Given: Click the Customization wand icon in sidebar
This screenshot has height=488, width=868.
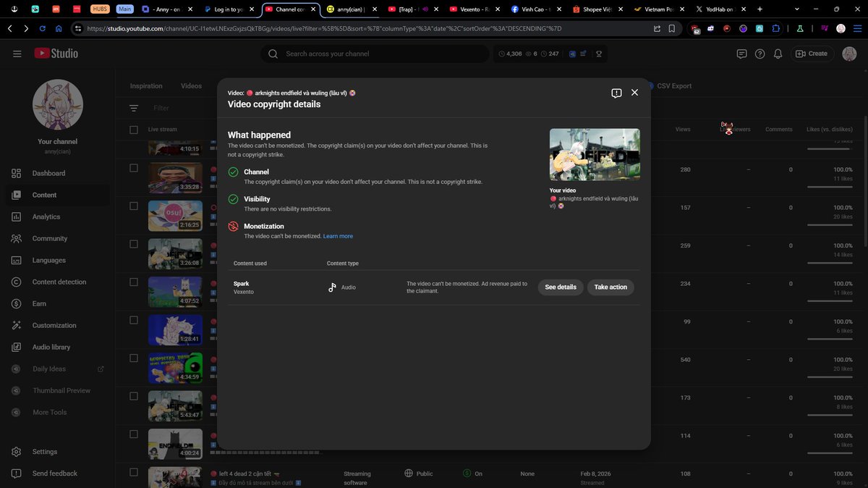Looking at the screenshot, I should click(x=16, y=325).
